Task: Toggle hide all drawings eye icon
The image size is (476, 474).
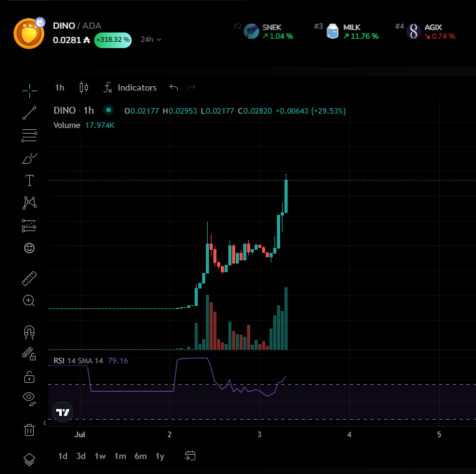Action: [29, 398]
